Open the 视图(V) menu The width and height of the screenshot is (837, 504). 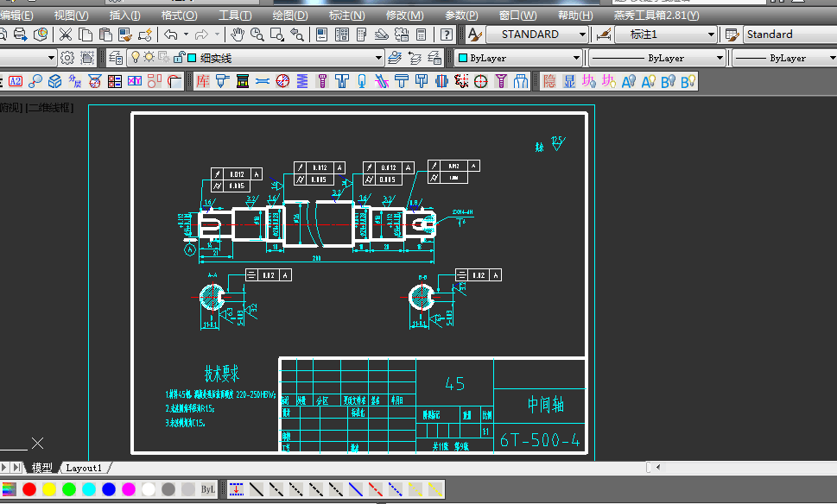[x=71, y=16]
